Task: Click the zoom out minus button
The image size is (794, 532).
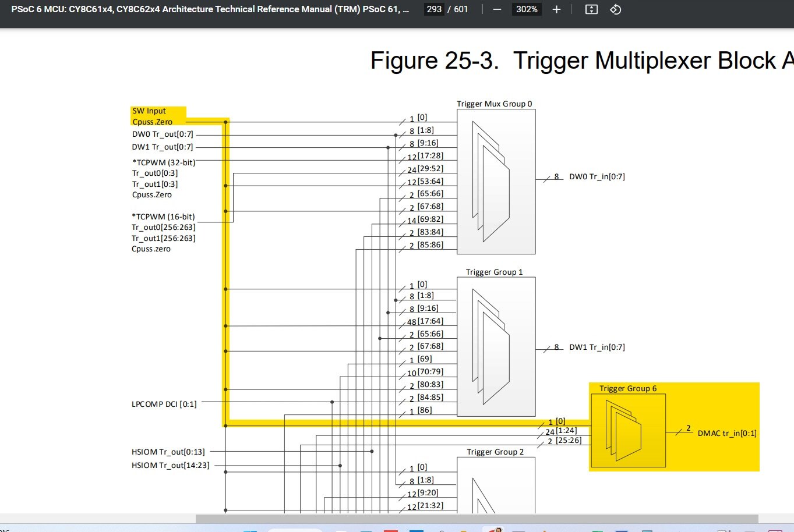Action: (x=497, y=9)
